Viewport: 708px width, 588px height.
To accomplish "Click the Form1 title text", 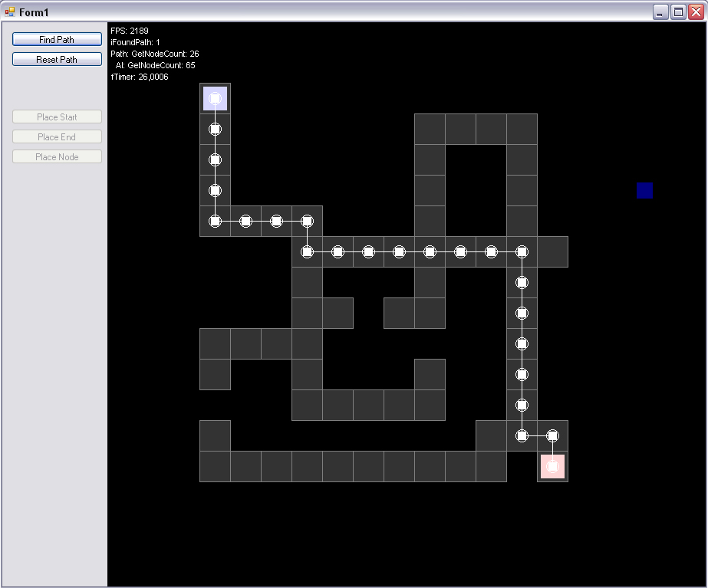I will (34, 12).
